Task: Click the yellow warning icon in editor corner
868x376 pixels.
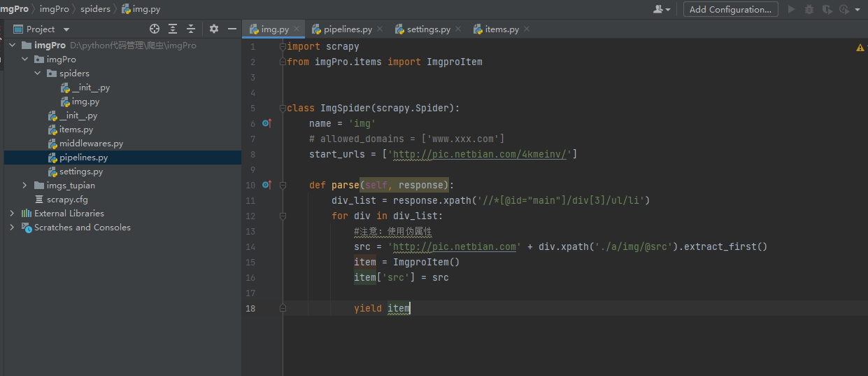Action: 860,48
